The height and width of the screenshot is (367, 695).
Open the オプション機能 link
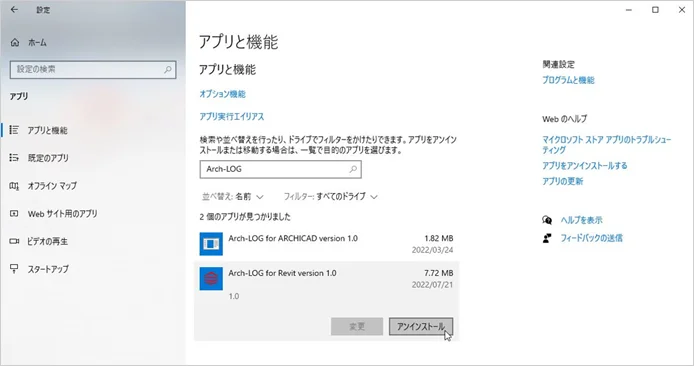click(x=222, y=94)
